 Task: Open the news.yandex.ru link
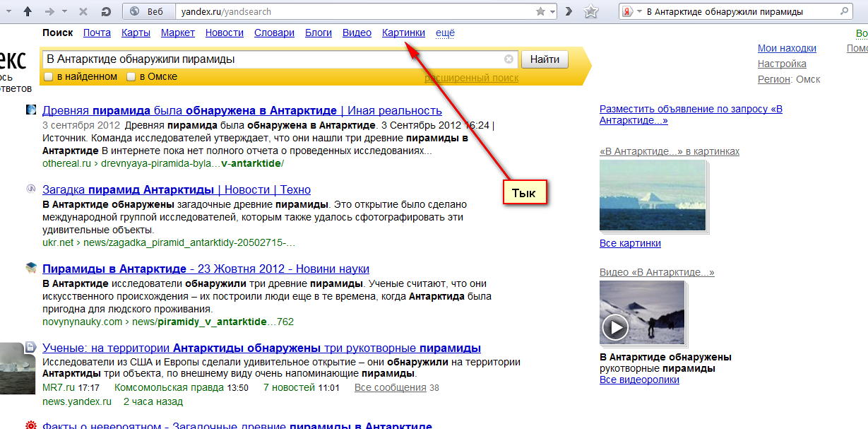pyautogui.click(x=77, y=401)
